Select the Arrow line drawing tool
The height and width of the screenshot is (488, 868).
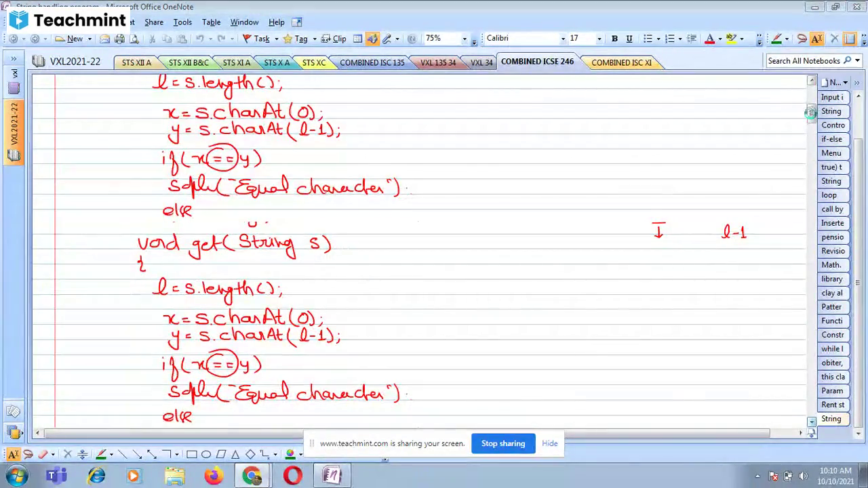[x=136, y=454]
